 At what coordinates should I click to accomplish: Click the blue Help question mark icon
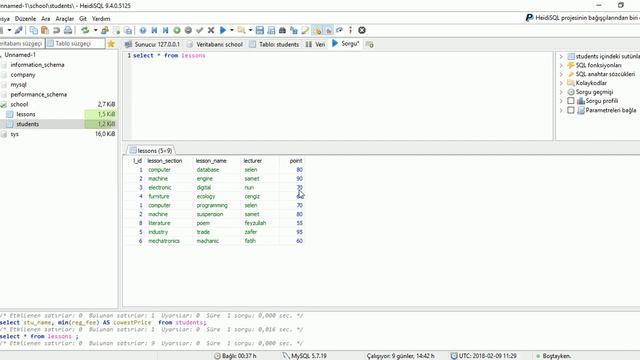click(142, 30)
